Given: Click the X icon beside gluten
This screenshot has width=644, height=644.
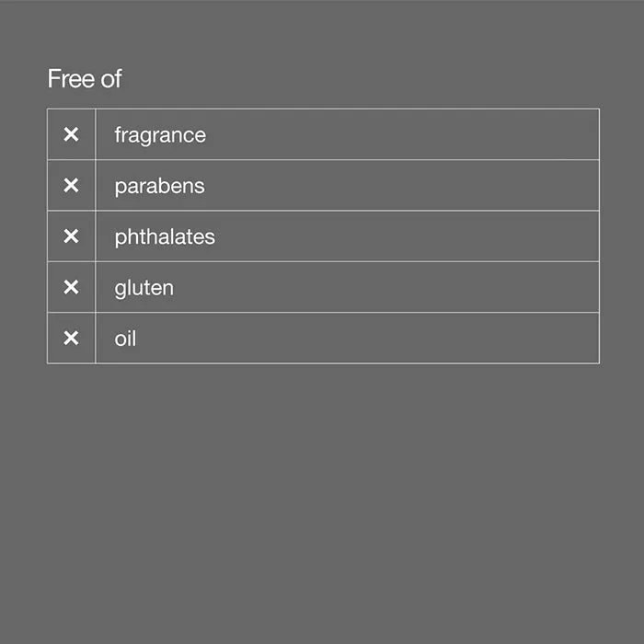Looking at the screenshot, I should point(71,287).
